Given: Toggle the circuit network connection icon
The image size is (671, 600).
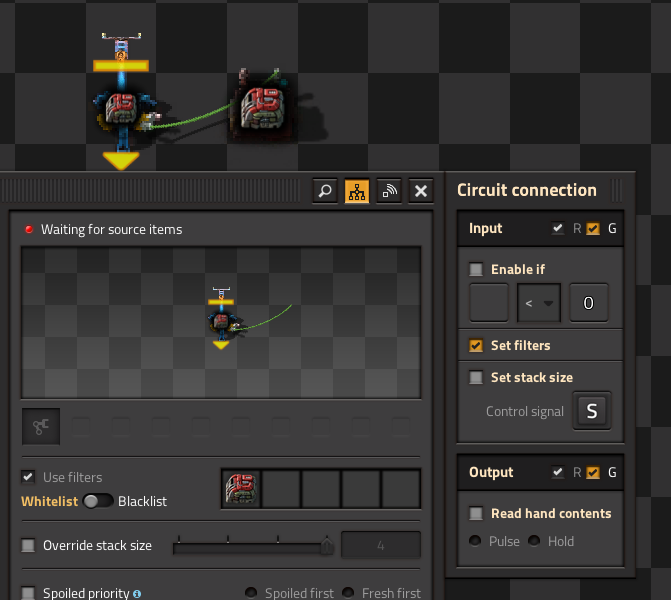Looking at the screenshot, I should click(357, 191).
